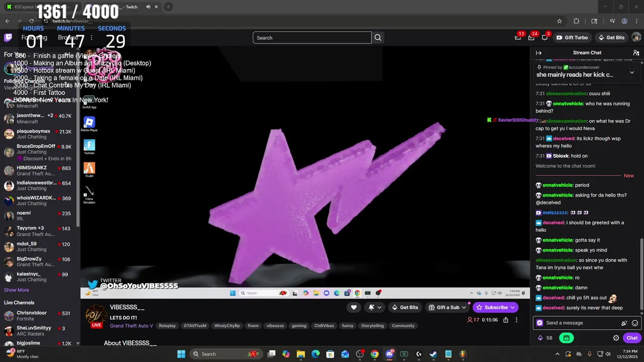The width and height of the screenshot is (644, 362).
Task: Click the chat identity badge in message box
Action: (x=540, y=323)
